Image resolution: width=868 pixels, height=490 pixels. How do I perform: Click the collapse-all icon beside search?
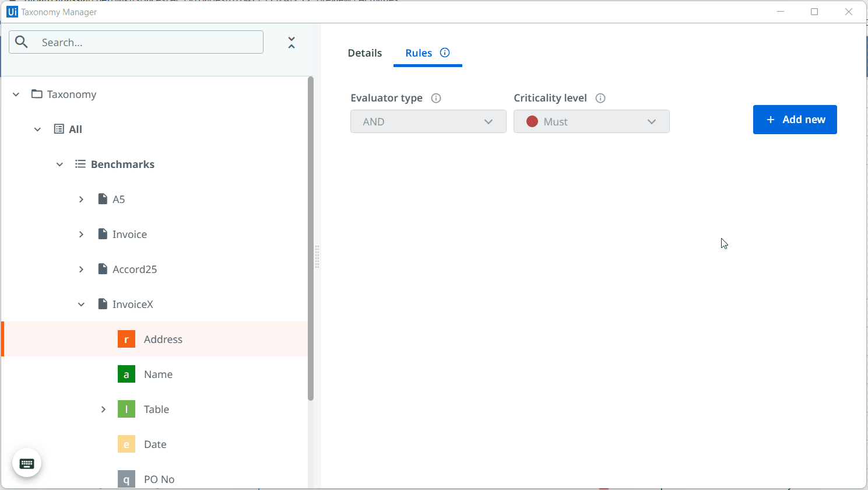(x=291, y=43)
